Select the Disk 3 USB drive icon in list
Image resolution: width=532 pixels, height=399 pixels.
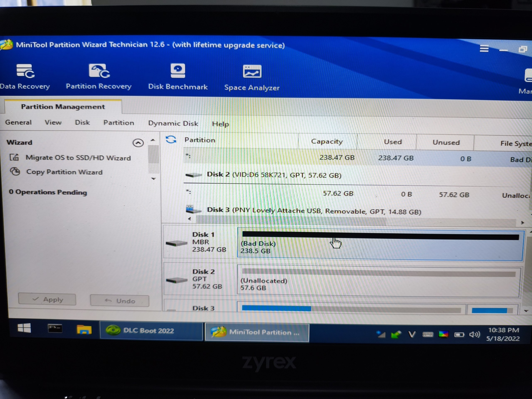click(193, 209)
